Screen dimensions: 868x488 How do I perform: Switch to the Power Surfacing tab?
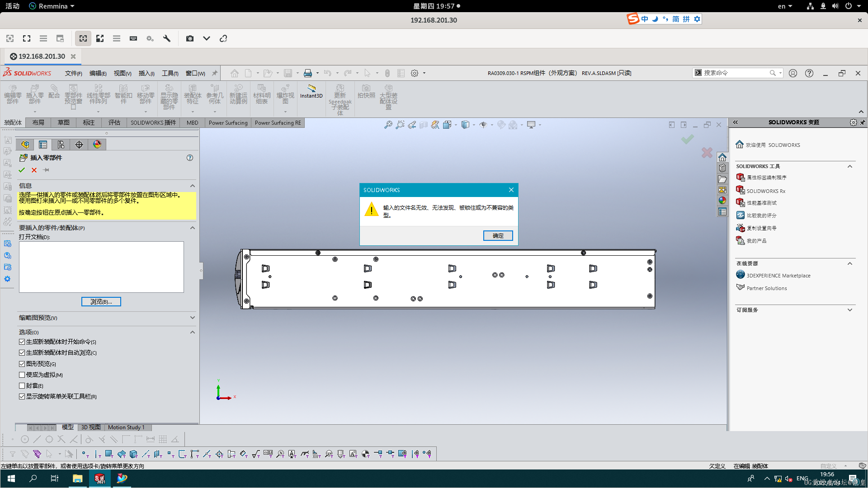click(228, 122)
